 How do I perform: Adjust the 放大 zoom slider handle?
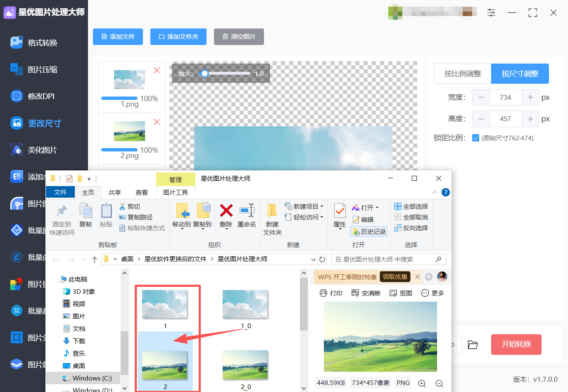click(204, 73)
